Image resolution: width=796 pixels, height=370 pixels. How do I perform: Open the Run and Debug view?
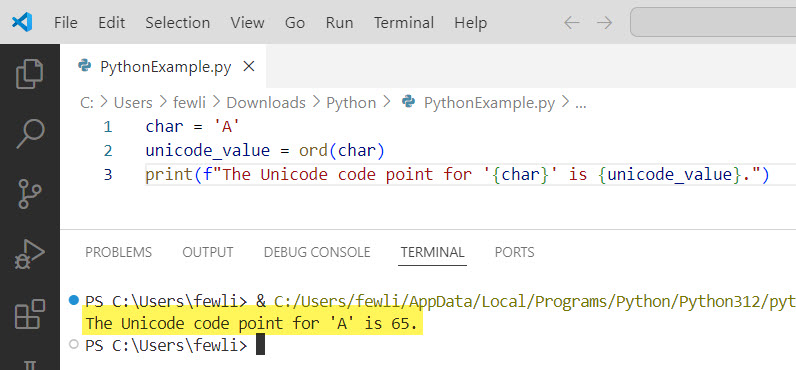click(30, 254)
